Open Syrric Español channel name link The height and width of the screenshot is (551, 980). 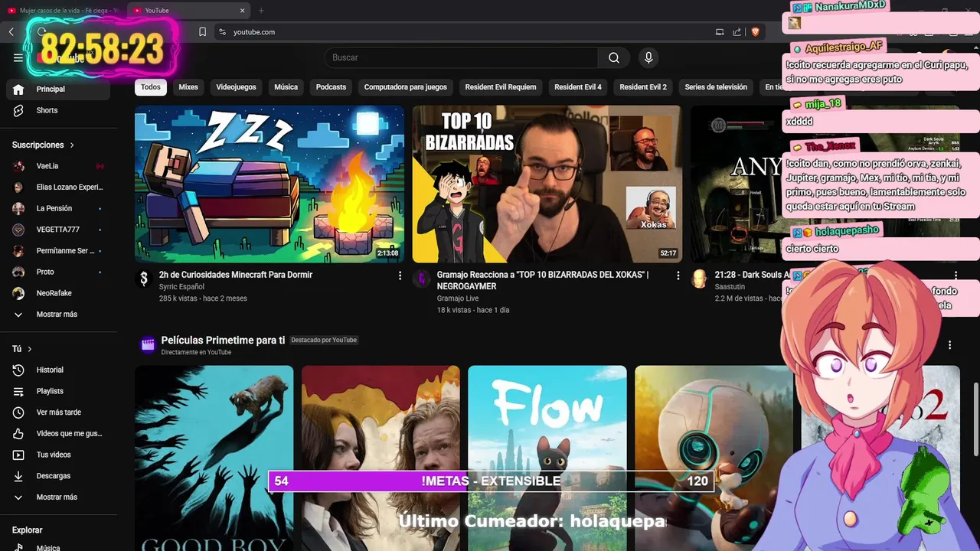pos(181,287)
